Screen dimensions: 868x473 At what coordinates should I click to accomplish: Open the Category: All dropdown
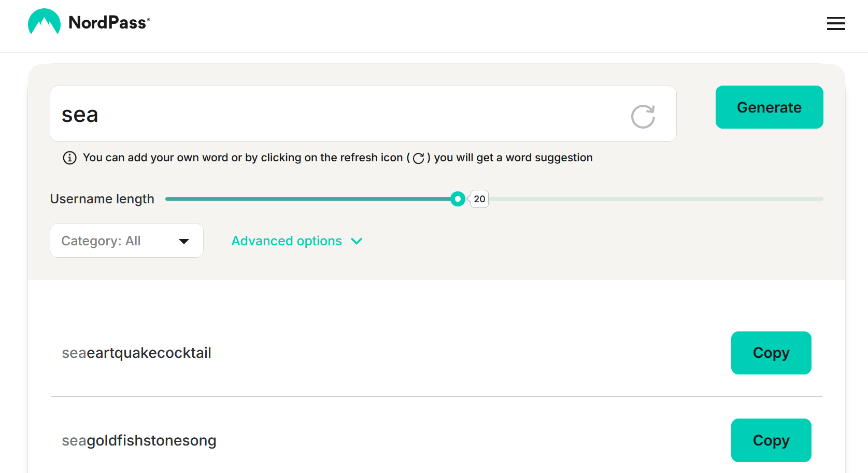[x=126, y=241]
